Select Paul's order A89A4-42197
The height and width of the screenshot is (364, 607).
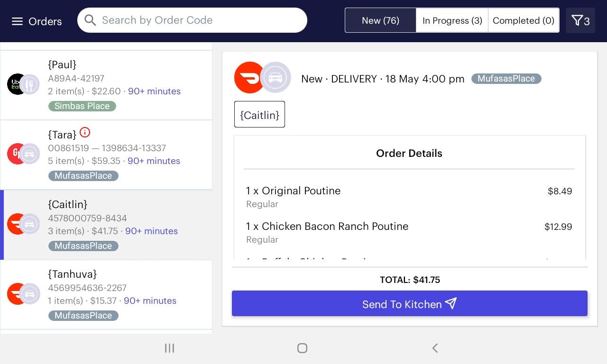(106, 85)
